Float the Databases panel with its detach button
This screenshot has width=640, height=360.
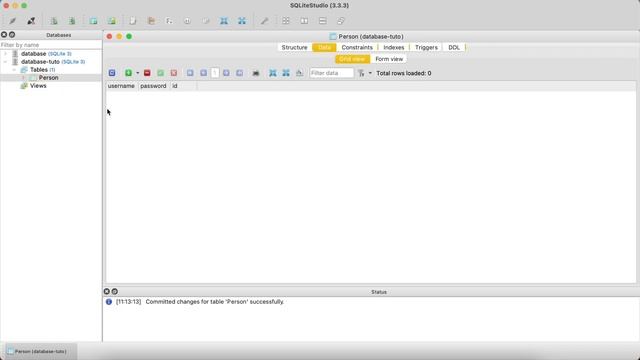[x=12, y=35]
